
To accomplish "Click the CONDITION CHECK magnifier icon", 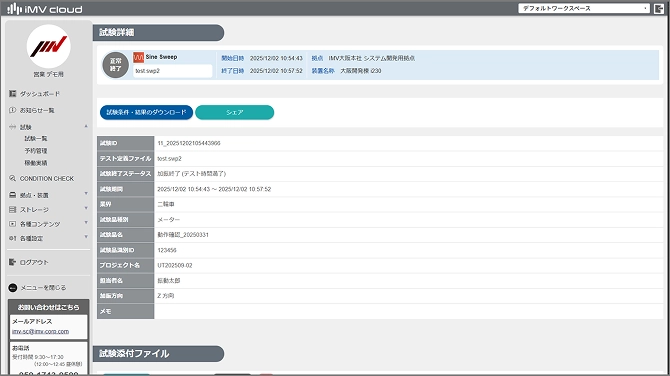I will [x=12, y=178].
